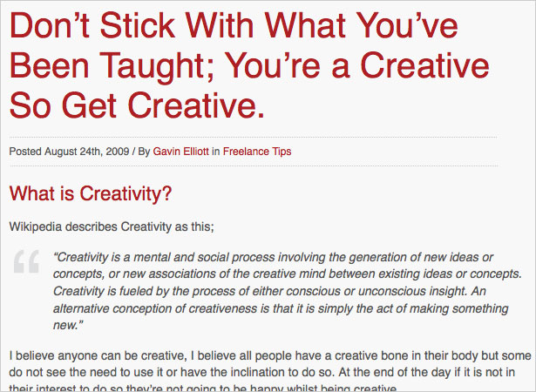Open the Freelance Tips category link
536x392 pixels.
coord(257,152)
